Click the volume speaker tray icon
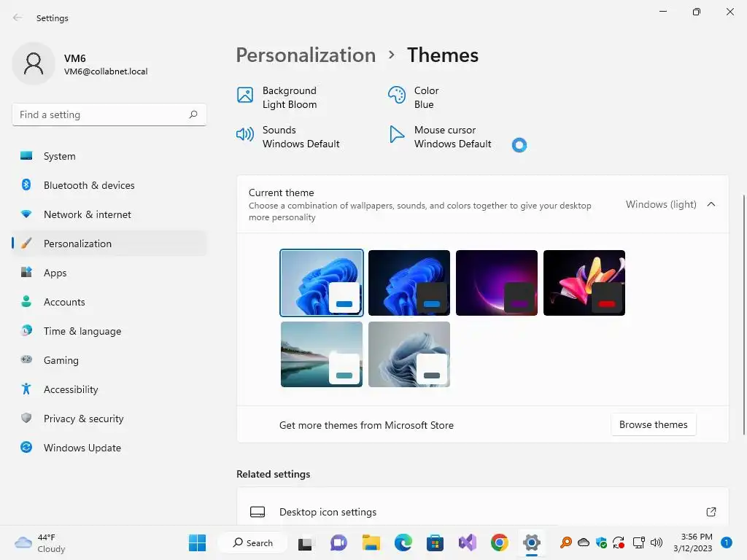747x560 pixels. tap(657, 542)
